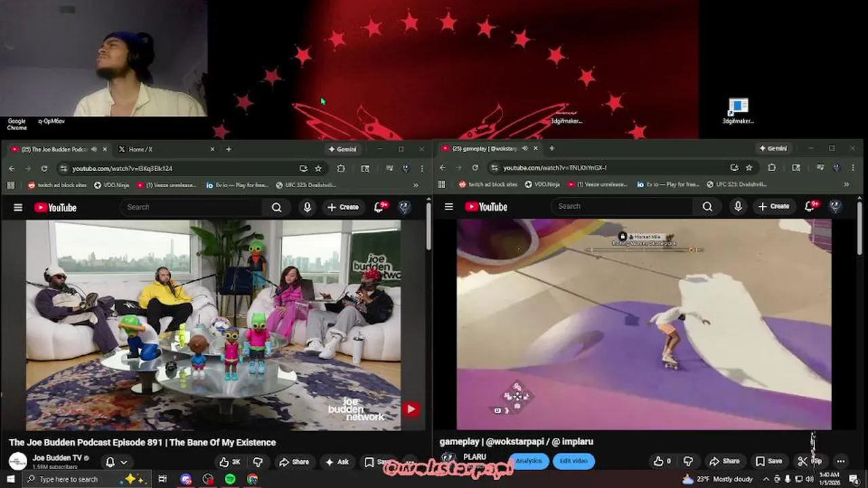Open YouTube guide menu in right window
The height and width of the screenshot is (488, 868).
pyautogui.click(x=448, y=207)
